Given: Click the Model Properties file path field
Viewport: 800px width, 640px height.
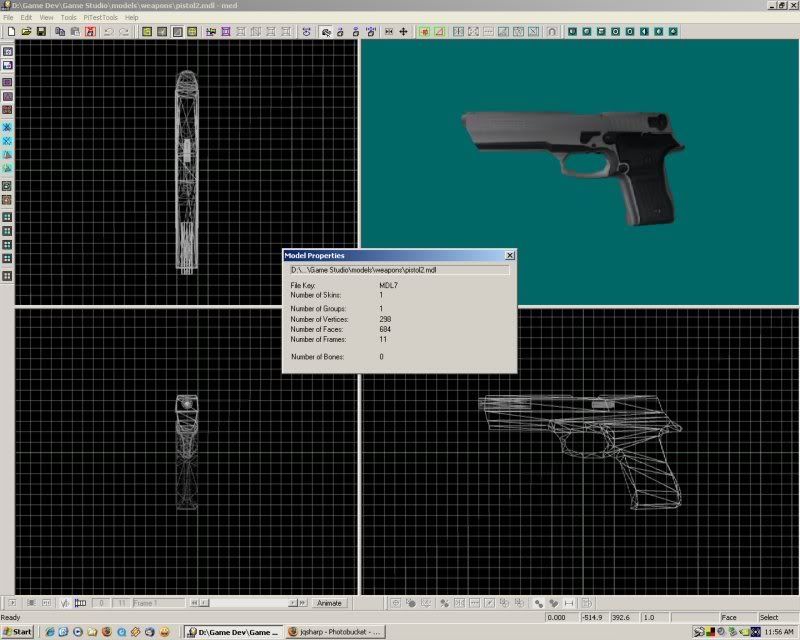Looking at the screenshot, I should click(399, 270).
